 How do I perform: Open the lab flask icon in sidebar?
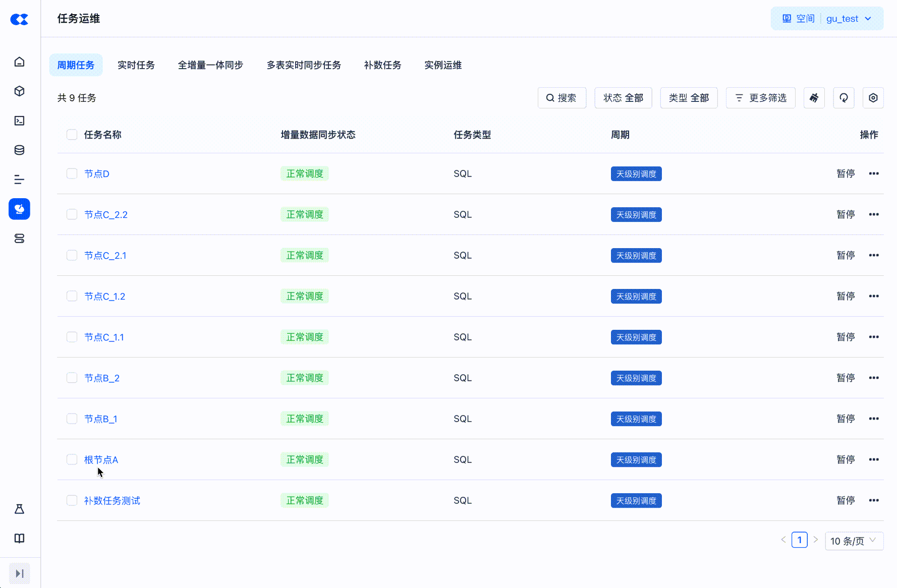[x=19, y=509]
